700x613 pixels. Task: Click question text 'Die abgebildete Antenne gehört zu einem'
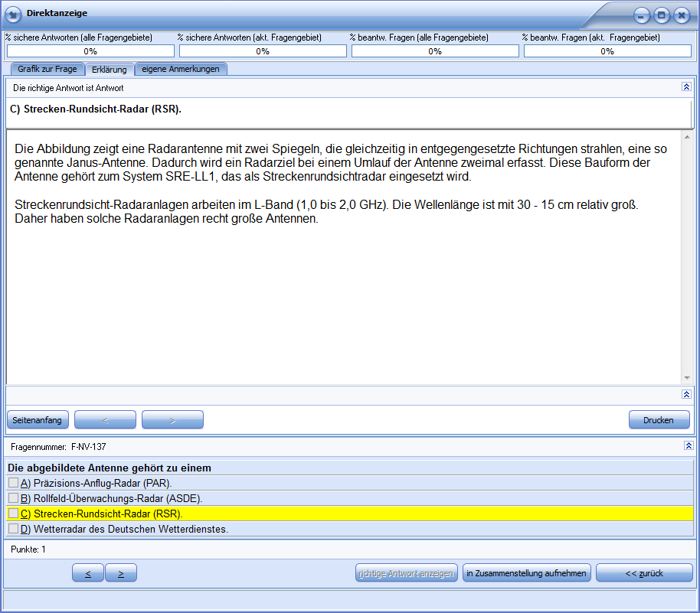(110, 468)
